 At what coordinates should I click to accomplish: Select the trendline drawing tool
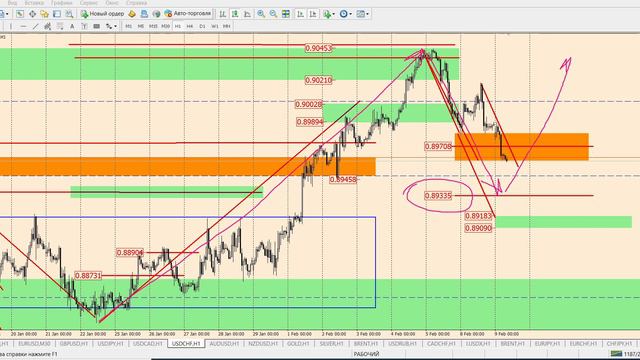click(x=36, y=27)
